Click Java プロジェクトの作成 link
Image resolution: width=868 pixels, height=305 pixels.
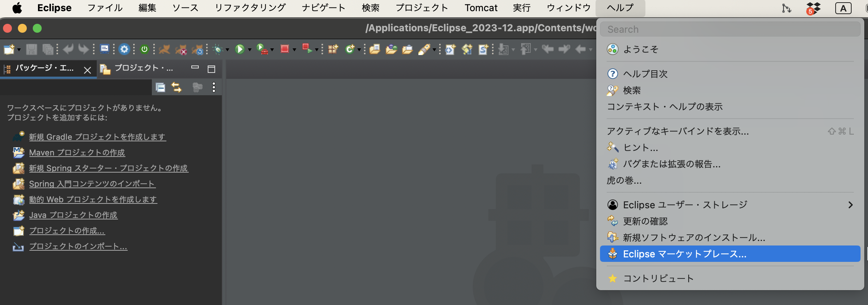click(x=73, y=215)
